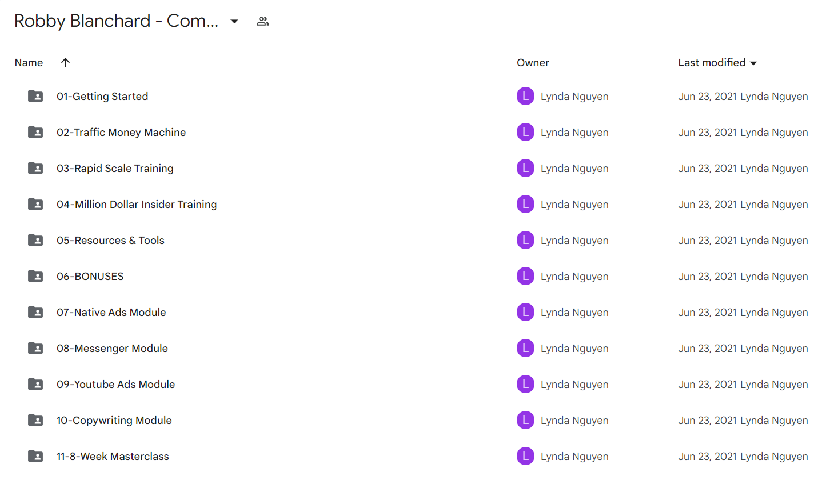
Task: Click shared folder icon for 11-8-Week Masterclass
Action: [x=35, y=456]
